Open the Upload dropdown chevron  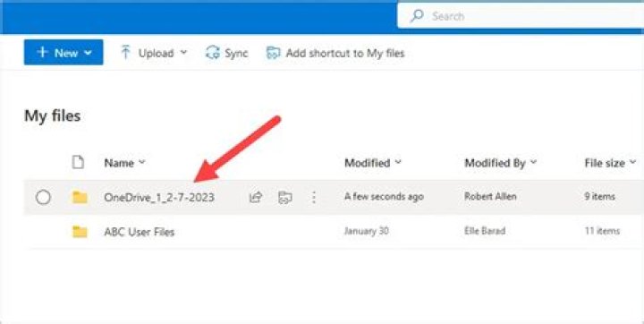point(183,53)
